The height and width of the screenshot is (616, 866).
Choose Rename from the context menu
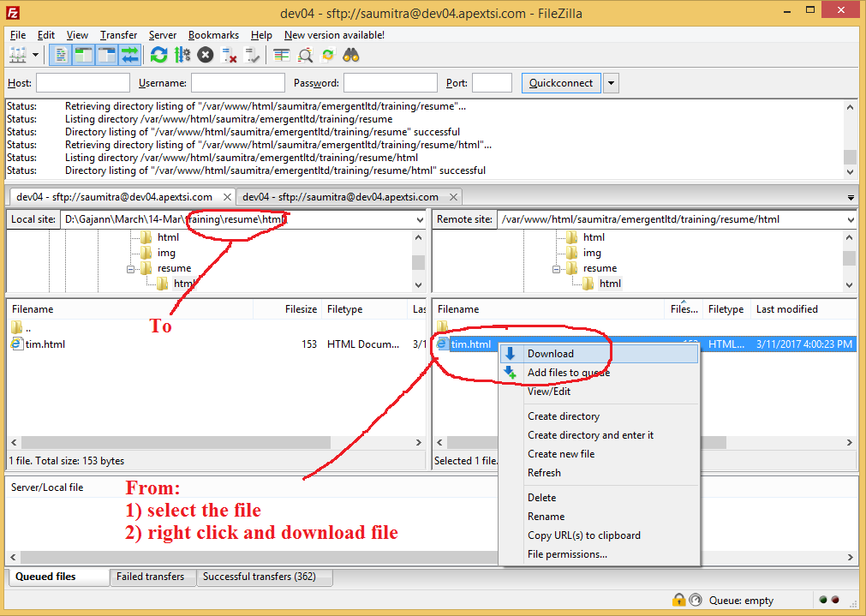600,516
